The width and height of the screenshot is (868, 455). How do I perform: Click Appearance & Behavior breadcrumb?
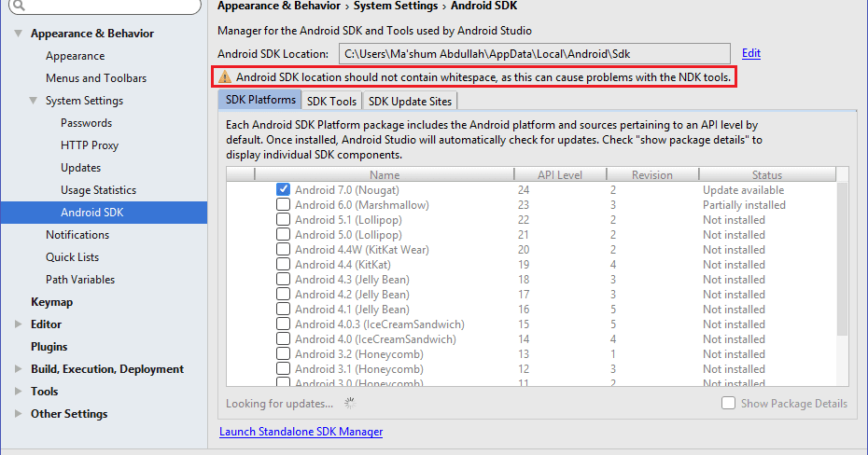click(279, 6)
